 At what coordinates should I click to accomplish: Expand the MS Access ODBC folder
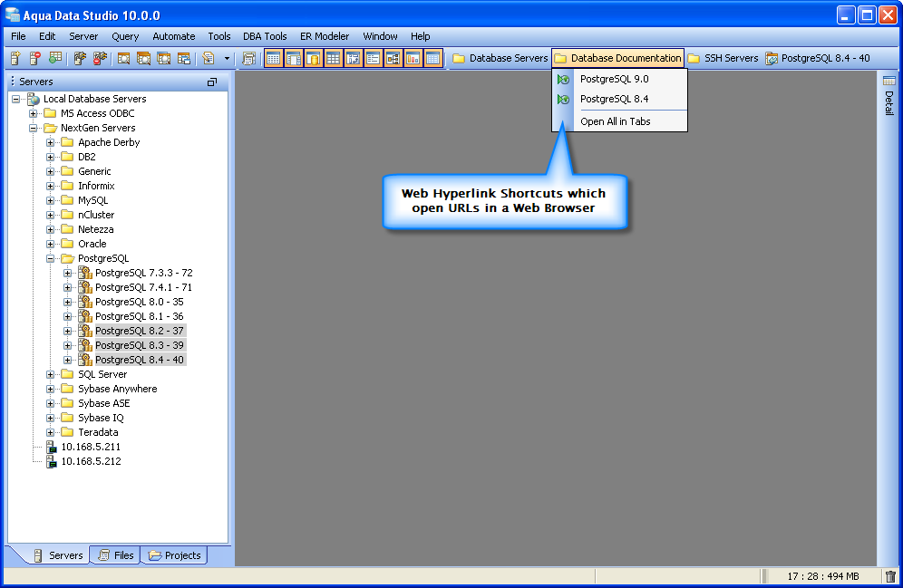click(x=34, y=113)
